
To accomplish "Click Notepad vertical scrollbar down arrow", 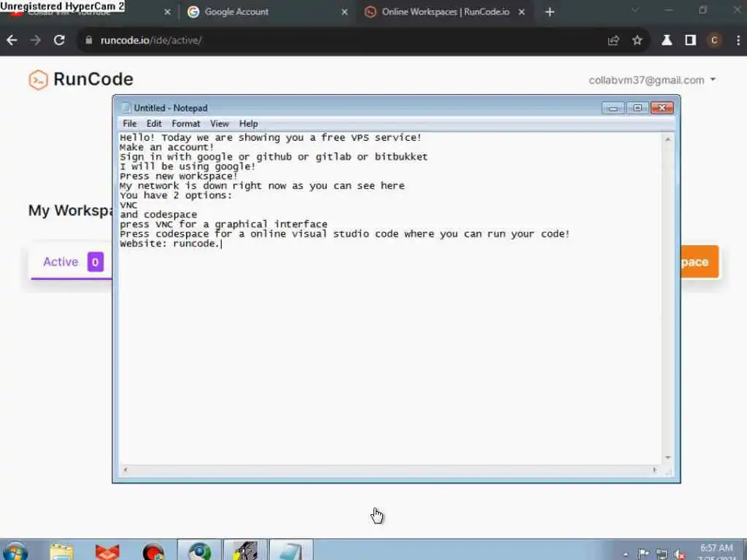I will (x=668, y=458).
